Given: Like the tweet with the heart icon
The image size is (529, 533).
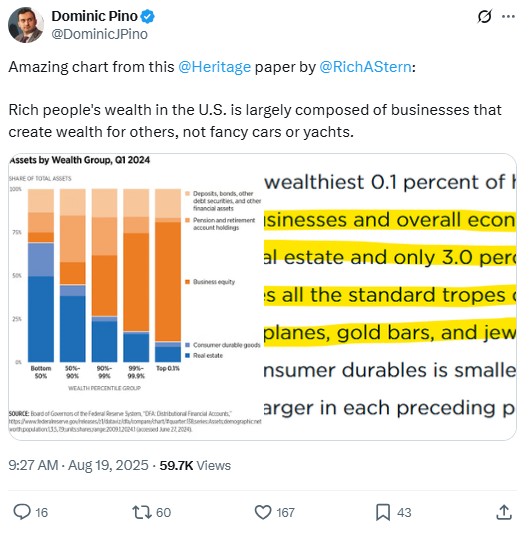Looking at the screenshot, I should (263, 512).
